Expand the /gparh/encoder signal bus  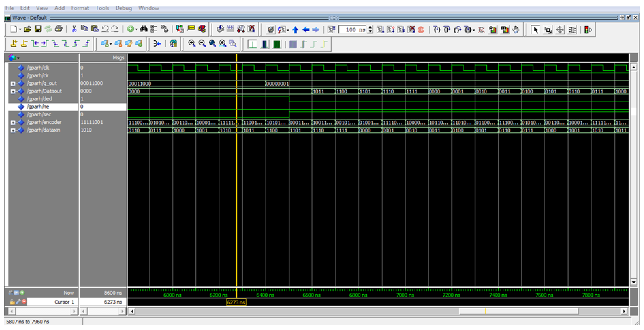coord(13,122)
